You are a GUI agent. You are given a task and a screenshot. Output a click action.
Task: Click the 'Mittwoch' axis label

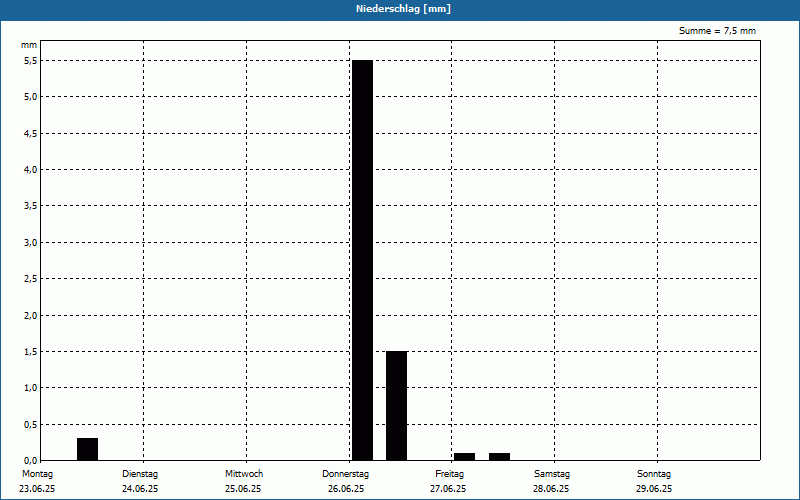pyautogui.click(x=244, y=474)
